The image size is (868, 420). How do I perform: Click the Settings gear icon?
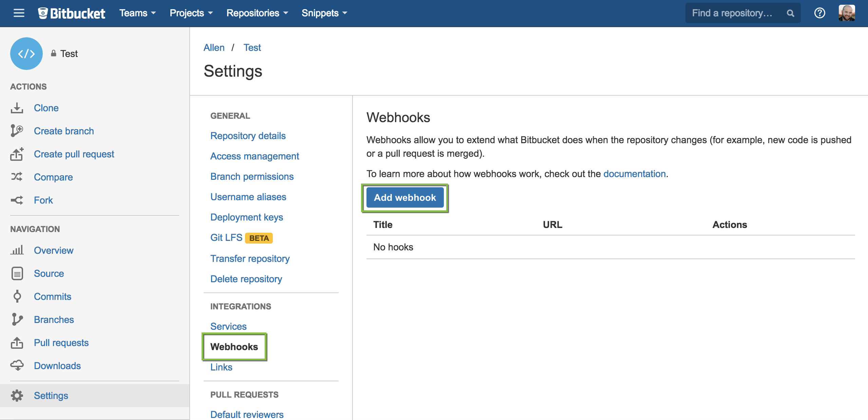point(17,396)
